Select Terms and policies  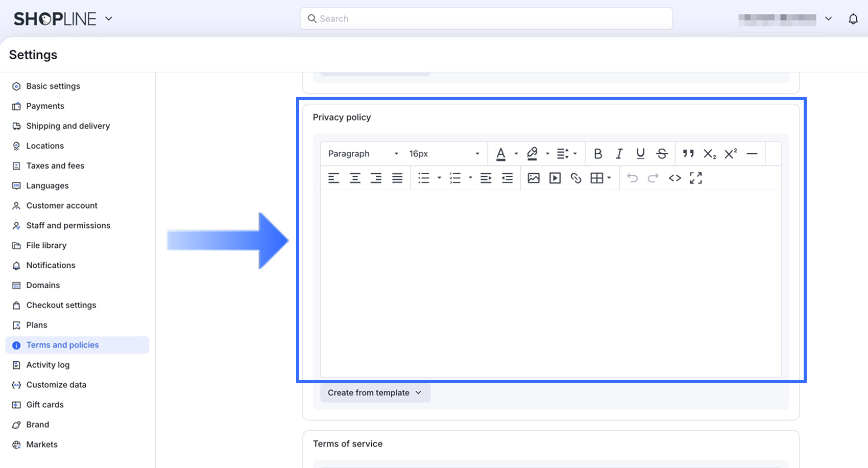point(77,345)
